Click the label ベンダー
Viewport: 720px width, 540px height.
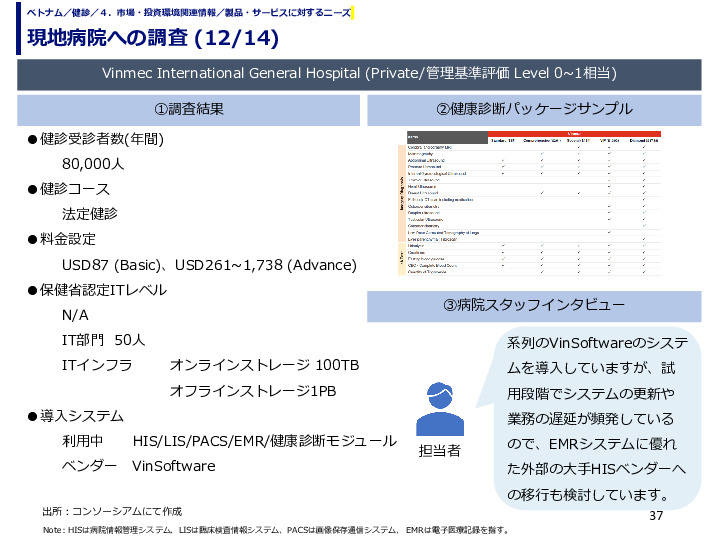[90, 466]
